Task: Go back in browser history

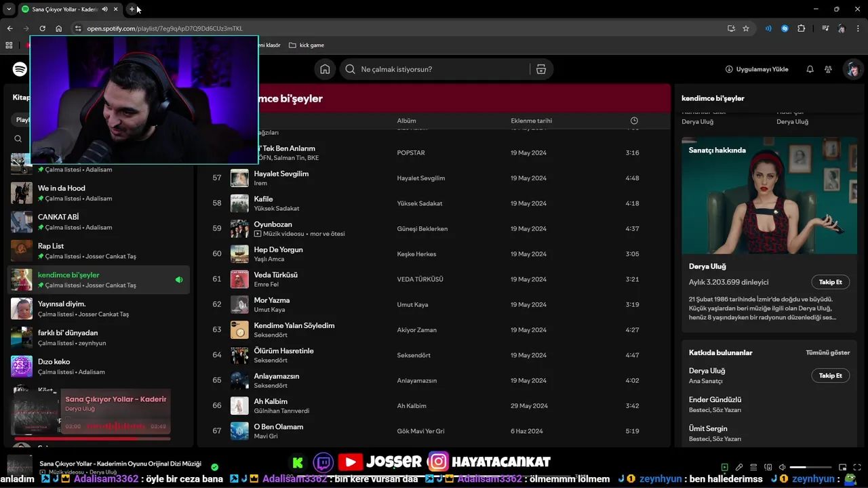Action: pos(9,28)
